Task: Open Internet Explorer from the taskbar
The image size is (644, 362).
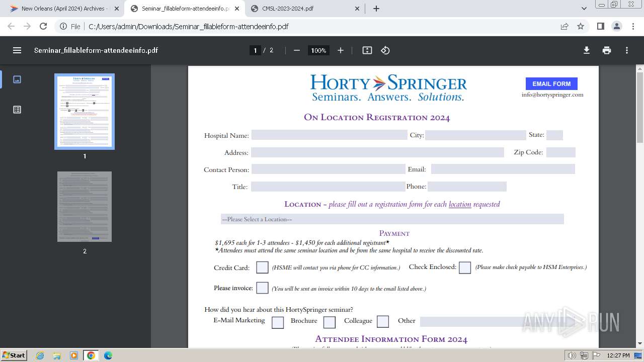Action: click(40, 355)
